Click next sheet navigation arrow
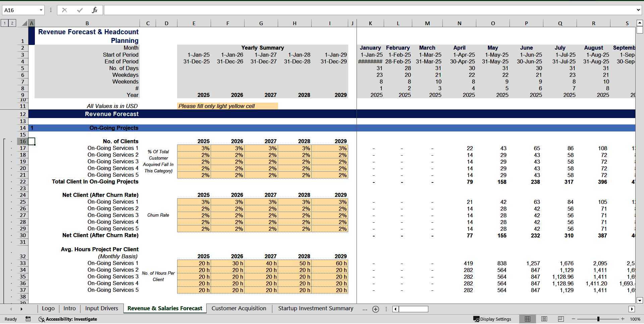The height and width of the screenshot is (324, 644). point(21,309)
